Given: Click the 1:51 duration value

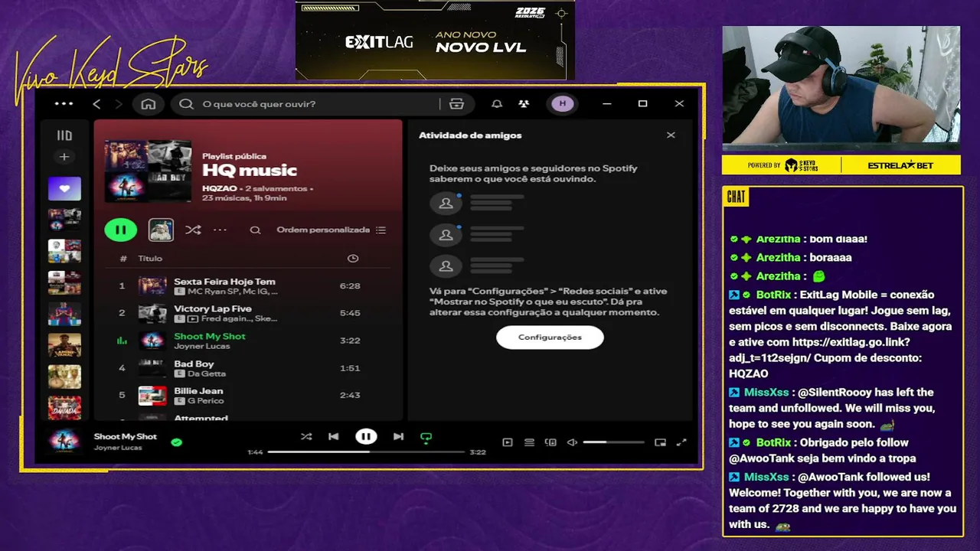Looking at the screenshot, I should 350,368.
